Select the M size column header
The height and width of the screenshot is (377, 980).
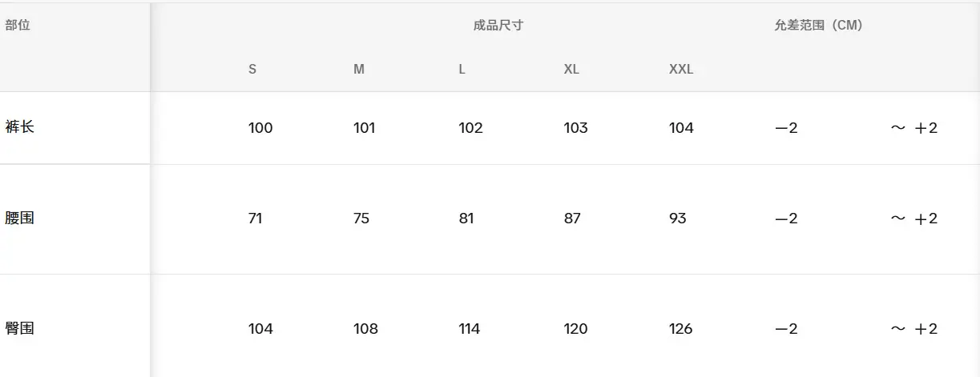359,70
